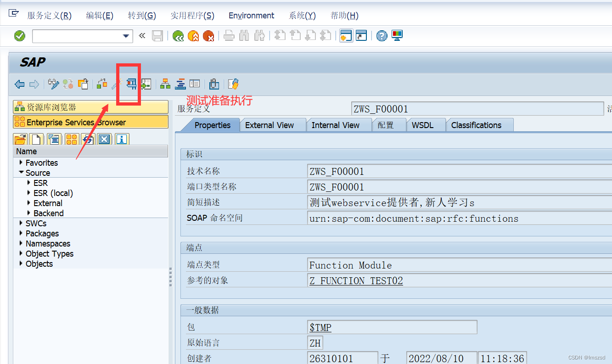612x364 pixels.
Task: Expand the Namespaces tree node
Action: click(x=21, y=243)
